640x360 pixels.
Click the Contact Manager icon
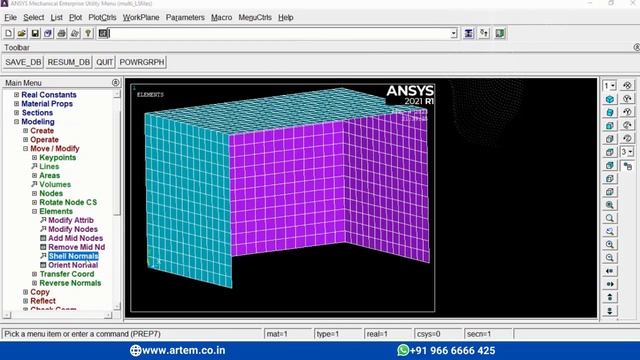point(500,33)
